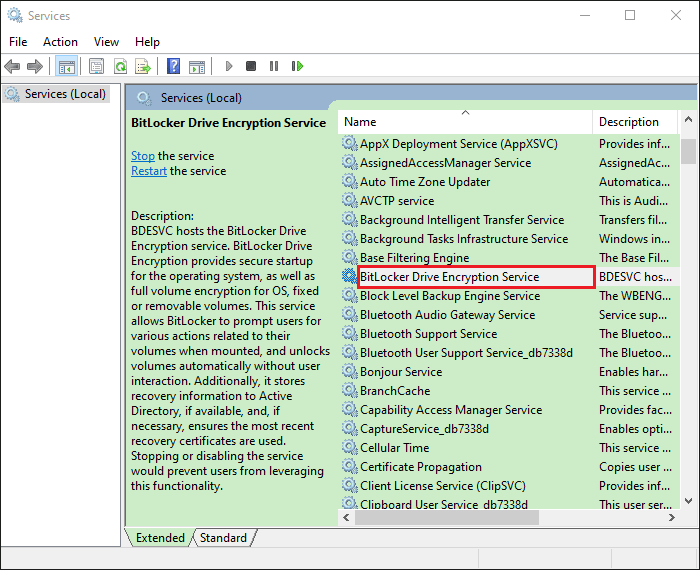
Task: Toggle Show/Hide Action Pane icon
Action: [x=197, y=67]
